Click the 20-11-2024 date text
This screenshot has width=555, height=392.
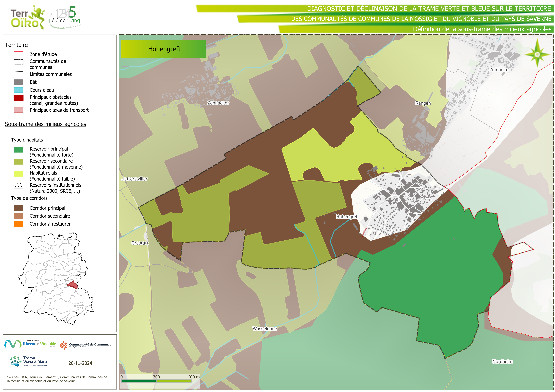coord(80,363)
